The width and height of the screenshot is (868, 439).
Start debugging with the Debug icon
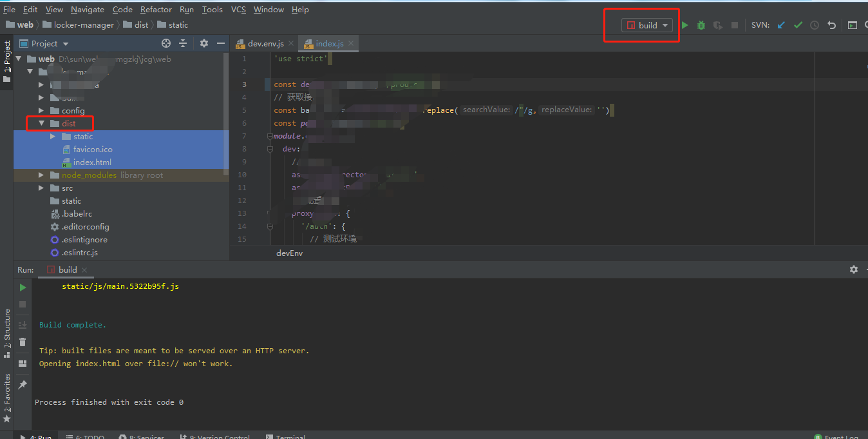[701, 24]
